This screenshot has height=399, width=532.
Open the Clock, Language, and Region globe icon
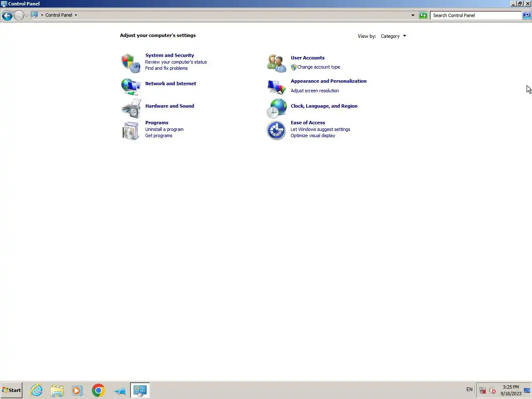click(x=276, y=109)
